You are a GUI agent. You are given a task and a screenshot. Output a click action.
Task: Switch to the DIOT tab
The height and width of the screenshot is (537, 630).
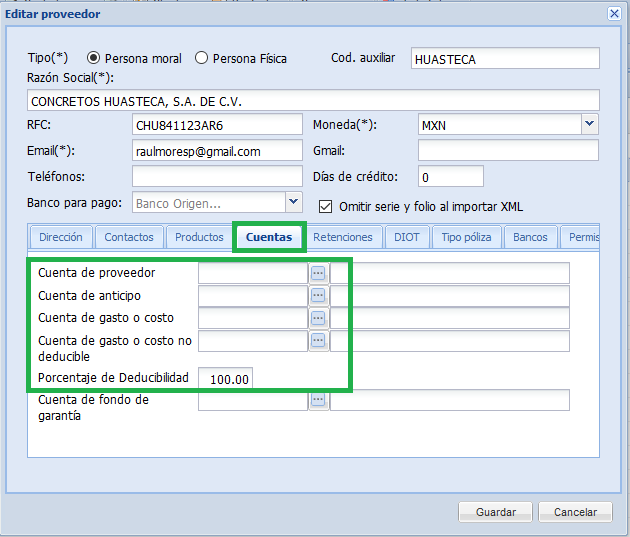coord(407,237)
